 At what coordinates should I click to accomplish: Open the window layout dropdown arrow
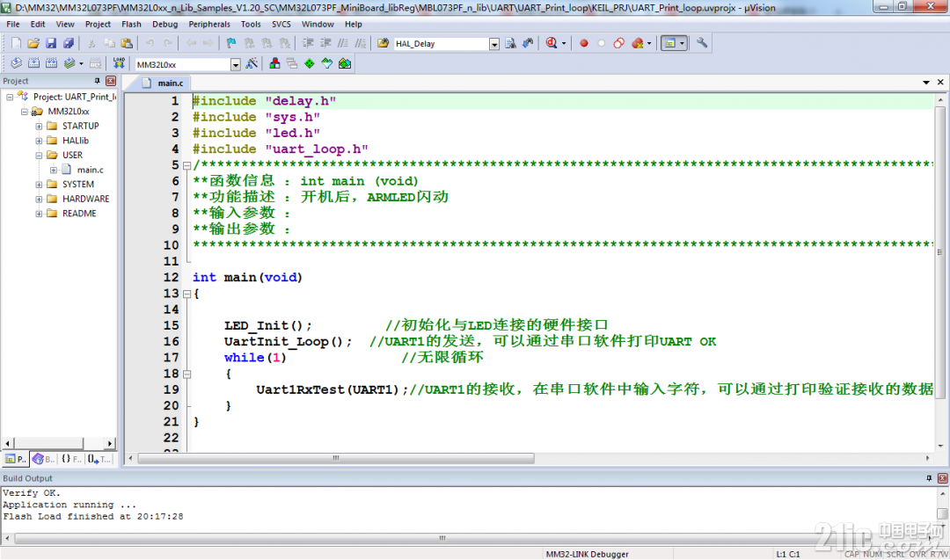[683, 44]
